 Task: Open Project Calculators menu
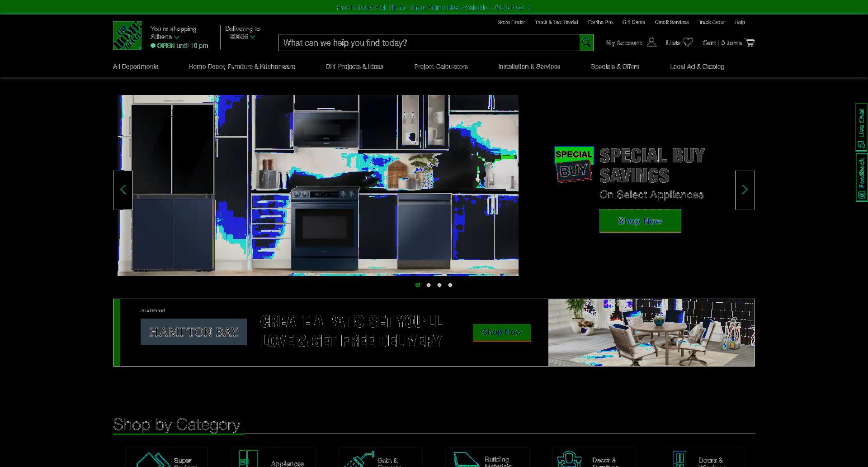tap(441, 67)
